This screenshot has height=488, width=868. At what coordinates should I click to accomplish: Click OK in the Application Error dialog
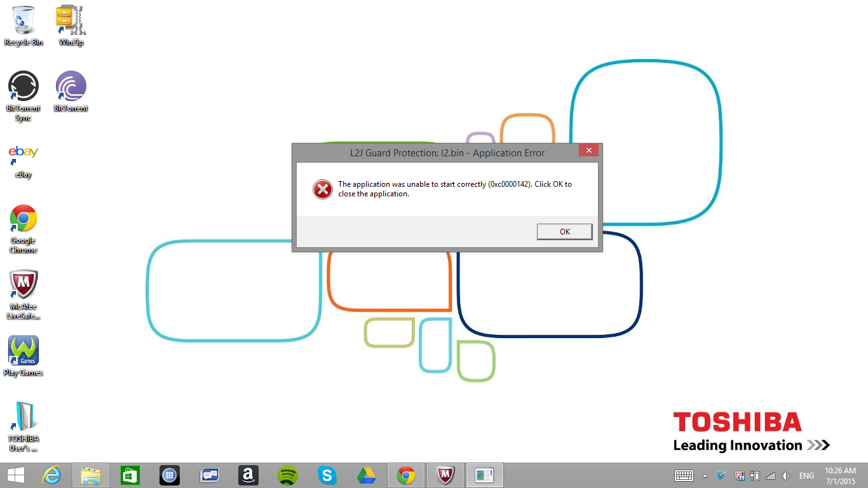pos(564,231)
